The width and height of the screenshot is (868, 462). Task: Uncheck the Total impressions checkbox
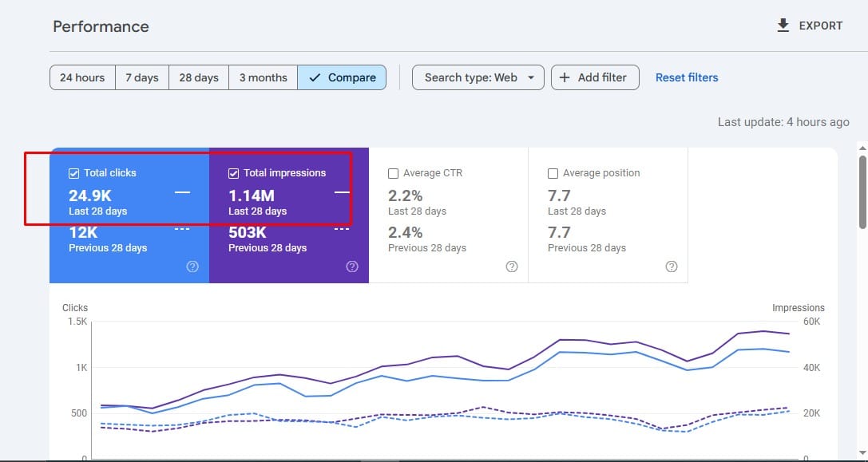coord(234,173)
